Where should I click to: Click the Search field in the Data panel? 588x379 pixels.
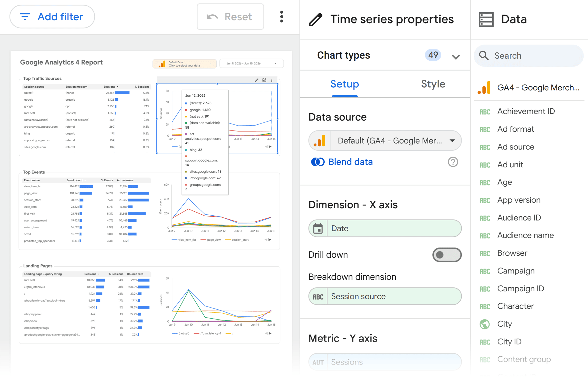(528, 56)
